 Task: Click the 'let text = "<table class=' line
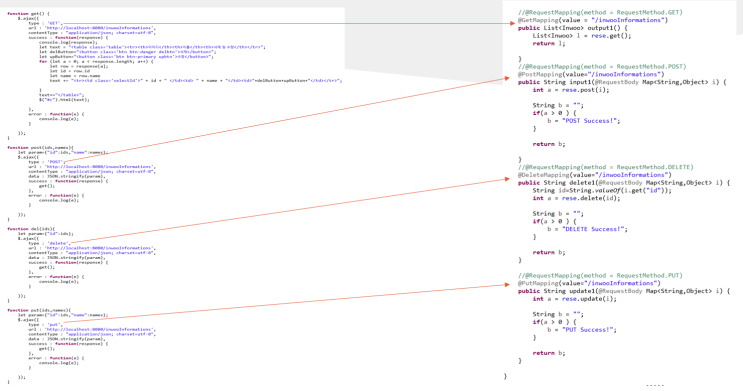[152, 47]
